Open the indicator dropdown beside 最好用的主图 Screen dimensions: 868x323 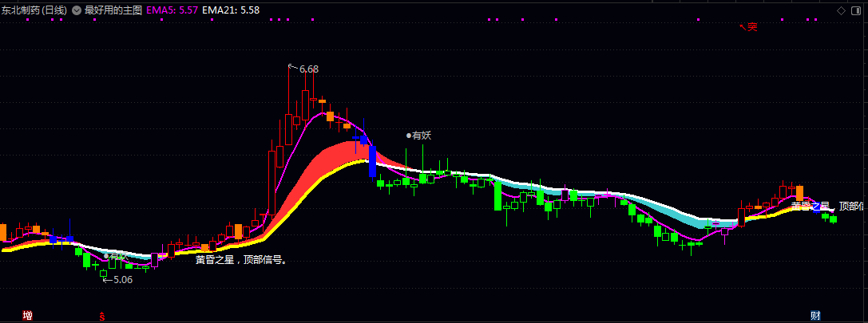[x=77, y=10]
